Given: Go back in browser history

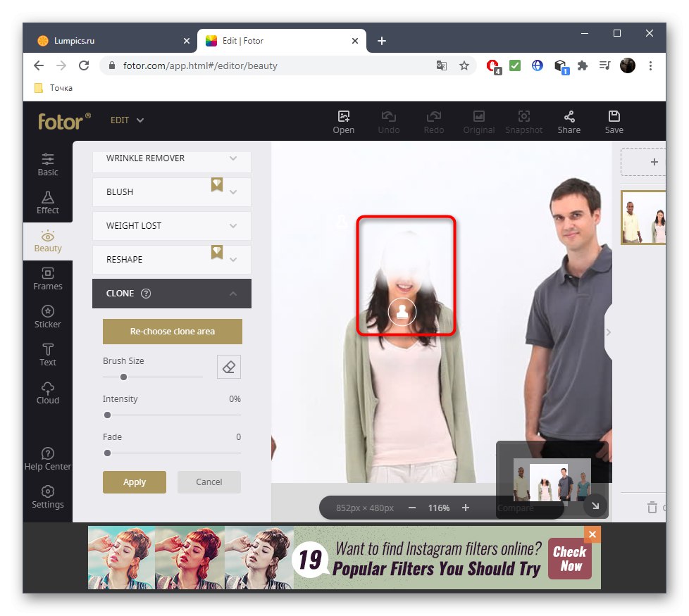Looking at the screenshot, I should [39, 65].
